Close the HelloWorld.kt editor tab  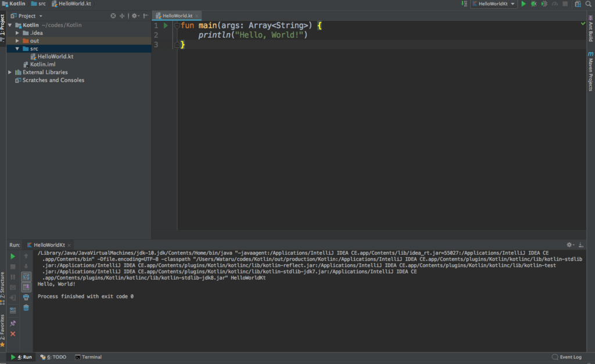pyautogui.click(x=196, y=16)
